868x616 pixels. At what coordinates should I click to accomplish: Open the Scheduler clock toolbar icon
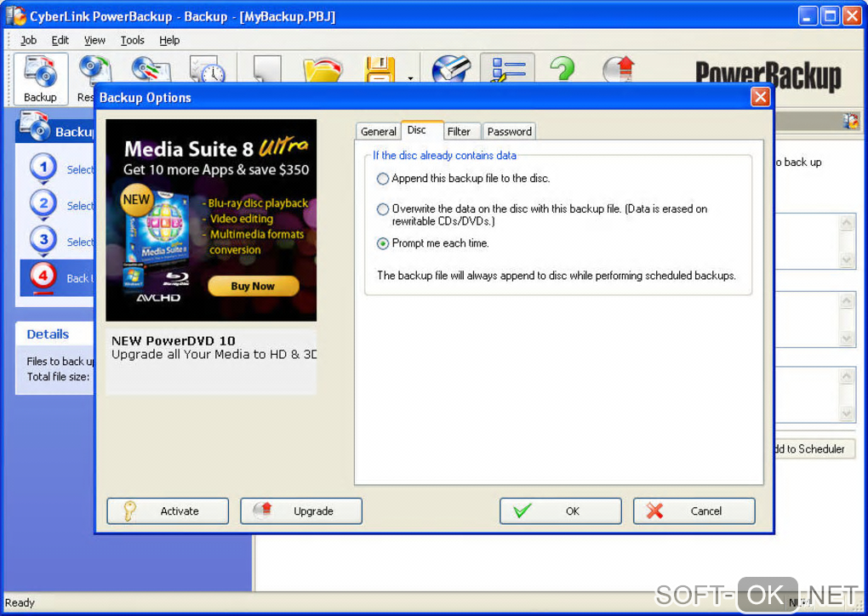click(207, 69)
